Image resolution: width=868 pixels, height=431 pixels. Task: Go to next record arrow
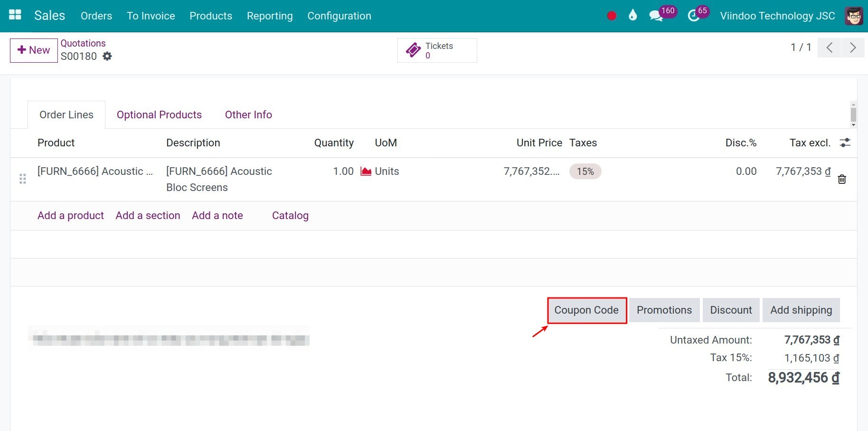(853, 48)
